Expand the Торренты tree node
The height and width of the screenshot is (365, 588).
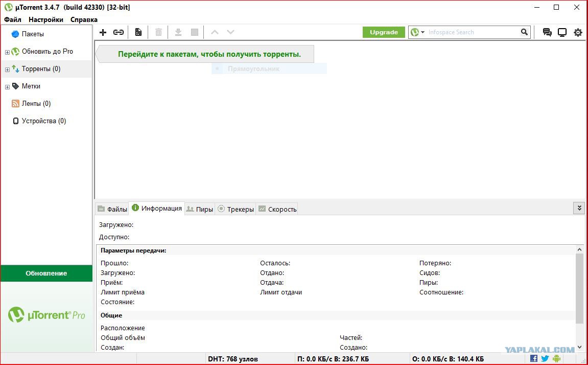tap(7, 70)
